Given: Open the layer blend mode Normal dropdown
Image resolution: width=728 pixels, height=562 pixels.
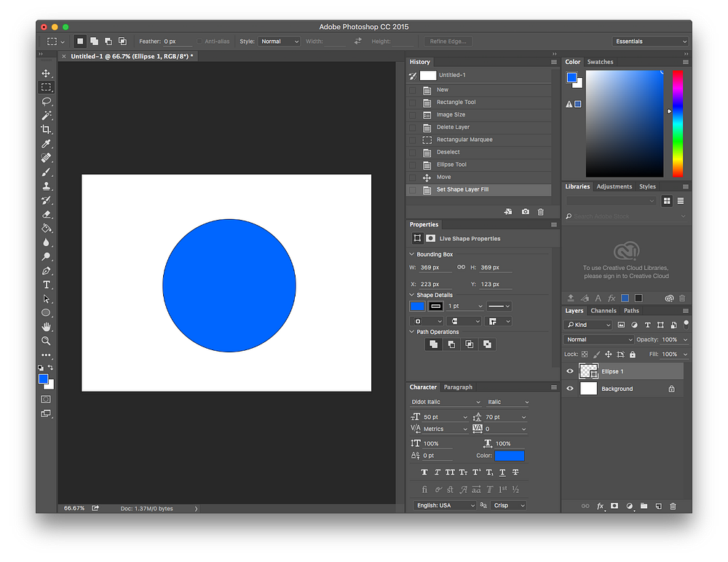Looking at the screenshot, I should pos(598,339).
